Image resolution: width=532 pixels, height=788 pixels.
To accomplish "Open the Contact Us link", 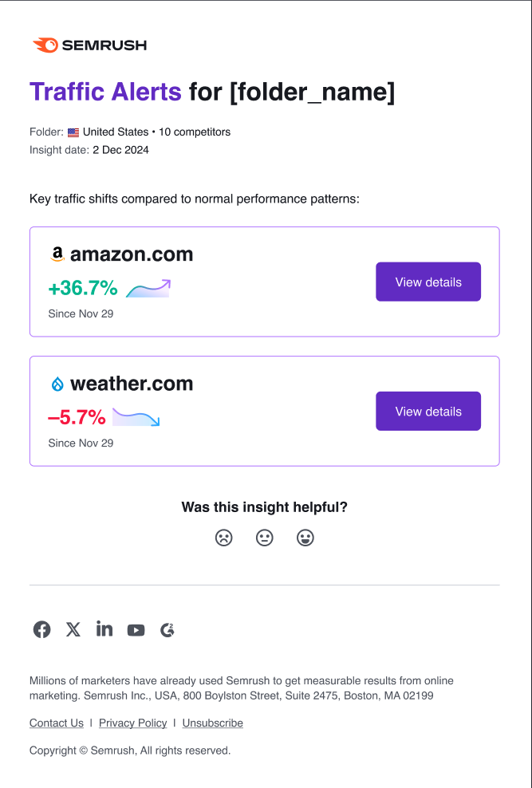I will (x=56, y=723).
